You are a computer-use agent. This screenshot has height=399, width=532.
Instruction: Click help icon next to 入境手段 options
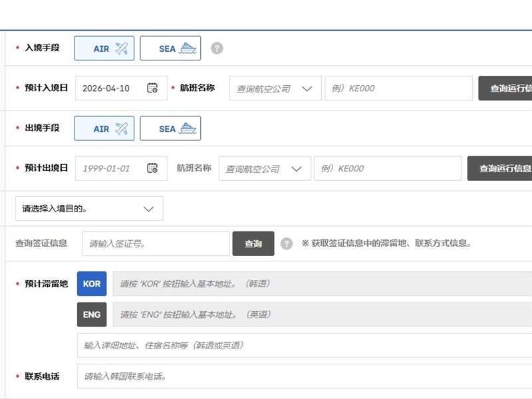tap(217, 48)
